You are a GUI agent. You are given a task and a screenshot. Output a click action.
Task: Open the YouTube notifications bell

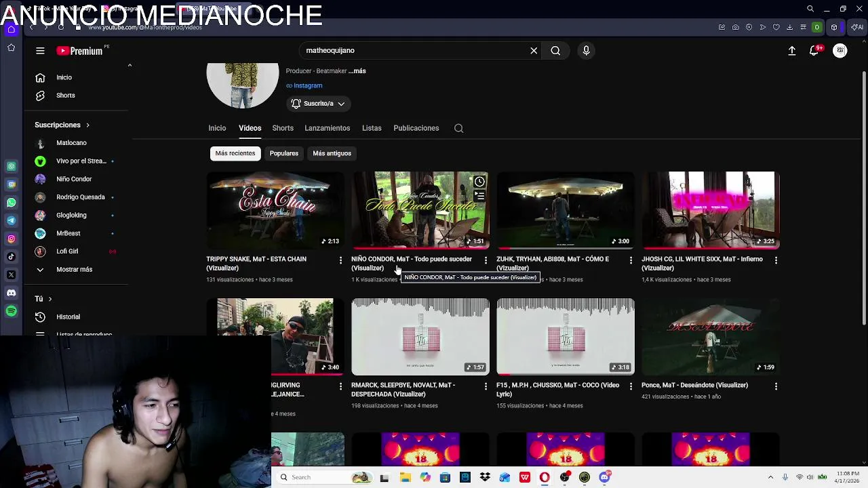pyautogui.click(x=814, y=51)
